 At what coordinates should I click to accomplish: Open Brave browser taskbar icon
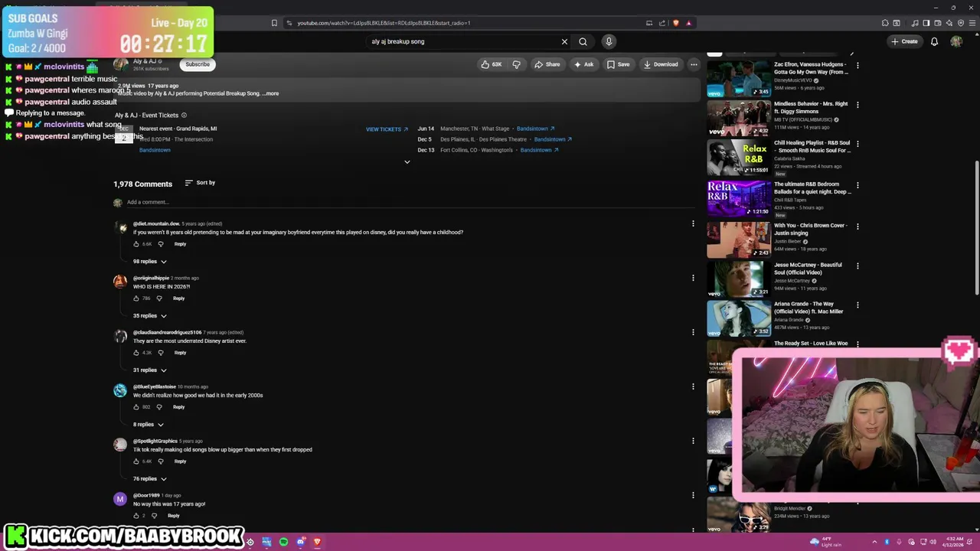[317, 543]
